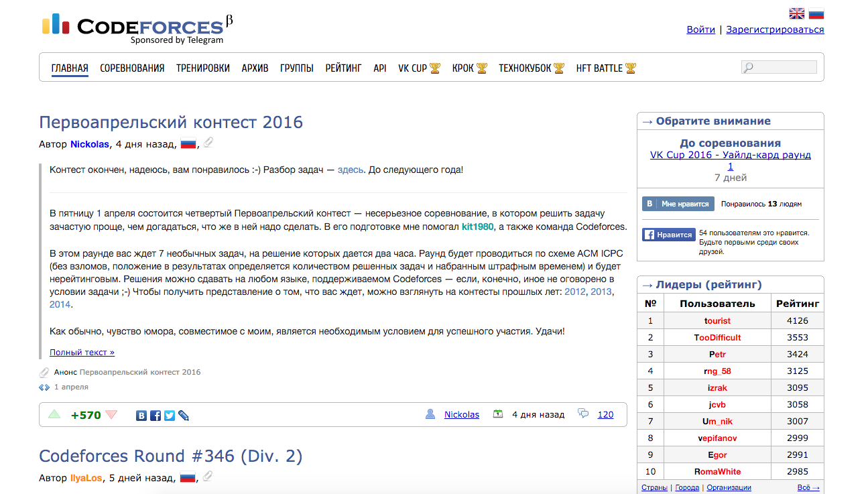The height and width of the screenshot is (494, 868).
Task: Open ГРУППЫ menu item
Action: point(297,68)
